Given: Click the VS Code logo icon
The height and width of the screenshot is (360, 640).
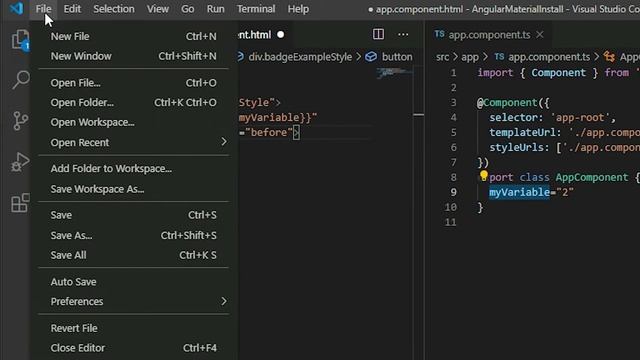Looking at the screenshot, I should pos(16,8).
